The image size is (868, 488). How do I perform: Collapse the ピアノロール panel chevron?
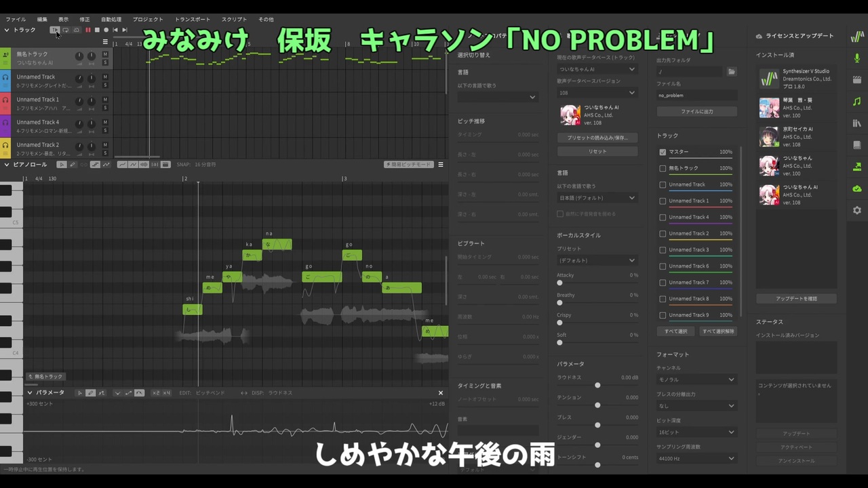point(7,165)
